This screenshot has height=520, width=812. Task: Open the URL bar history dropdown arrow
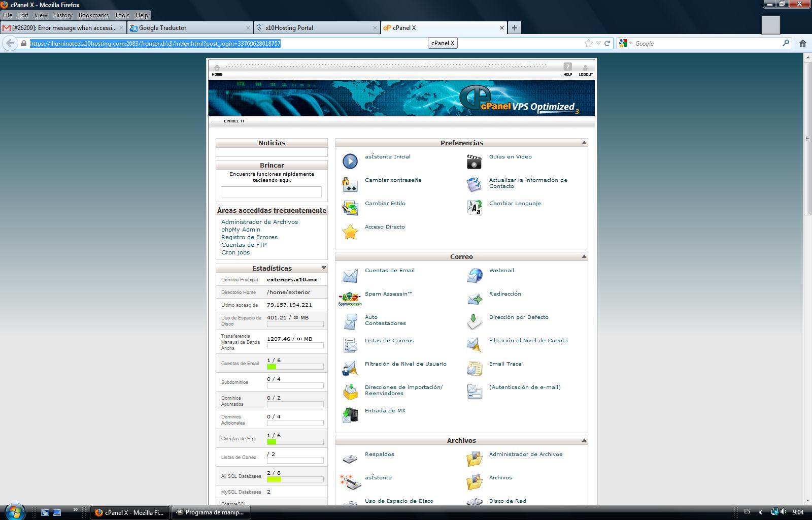pos(598,44)
